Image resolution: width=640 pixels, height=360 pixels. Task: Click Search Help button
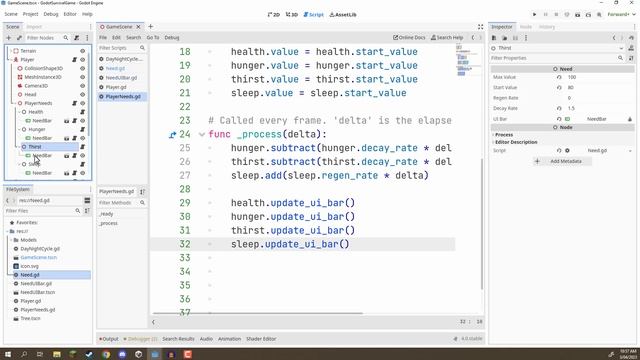pos(447,38)
